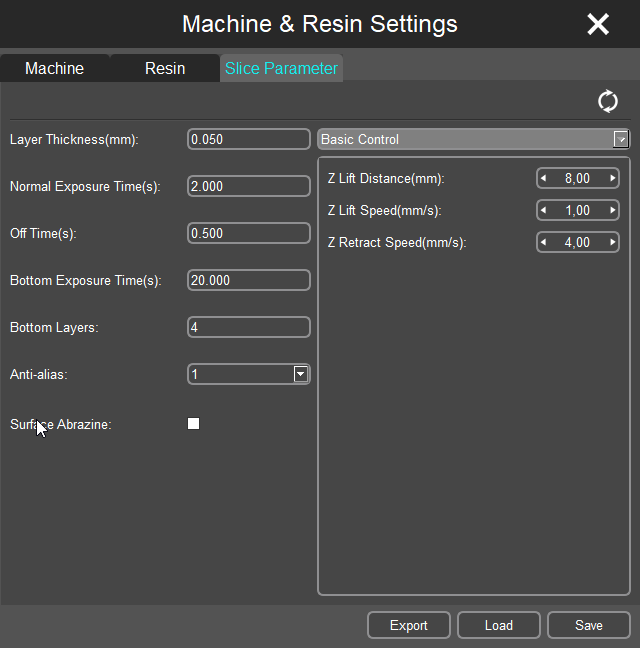Increase Z Lift Distance with right arrow
The height and width of the screenshot is (648, 640).
click(x=613, y=179)
